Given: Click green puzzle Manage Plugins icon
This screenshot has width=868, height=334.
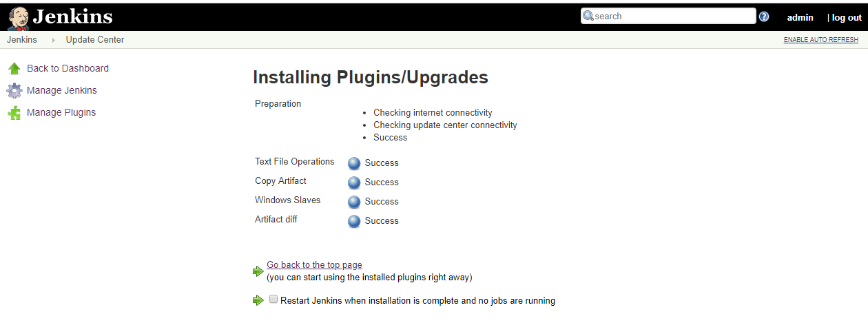Looking at the screenshot, I should coord(14,113).
